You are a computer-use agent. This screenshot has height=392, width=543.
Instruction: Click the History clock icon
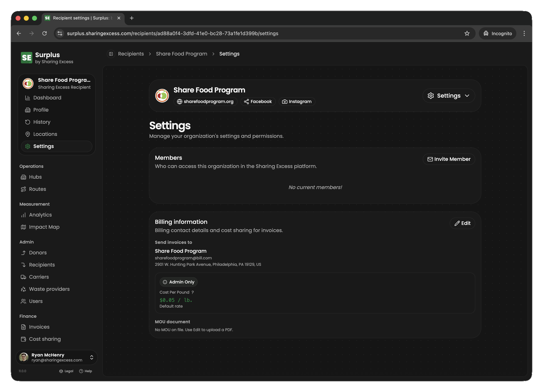[28, 122]
